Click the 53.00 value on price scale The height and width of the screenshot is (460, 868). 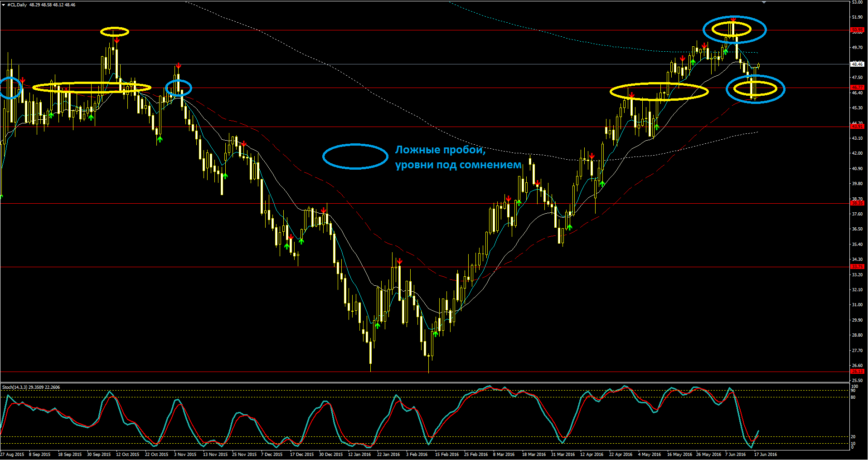tap(857, 2)
